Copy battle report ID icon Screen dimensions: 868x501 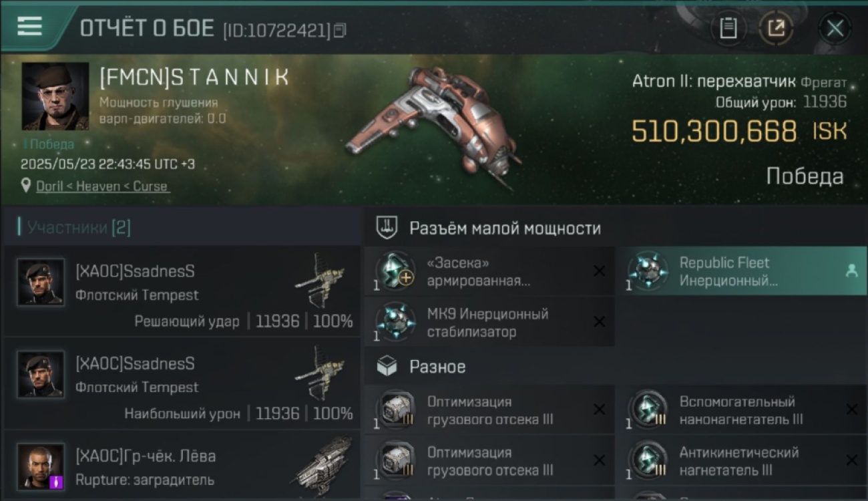[340, 30]
